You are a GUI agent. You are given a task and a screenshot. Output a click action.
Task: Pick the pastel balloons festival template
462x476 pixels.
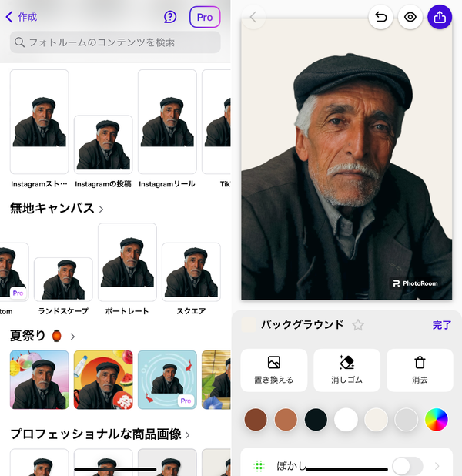tap(39, 380)
